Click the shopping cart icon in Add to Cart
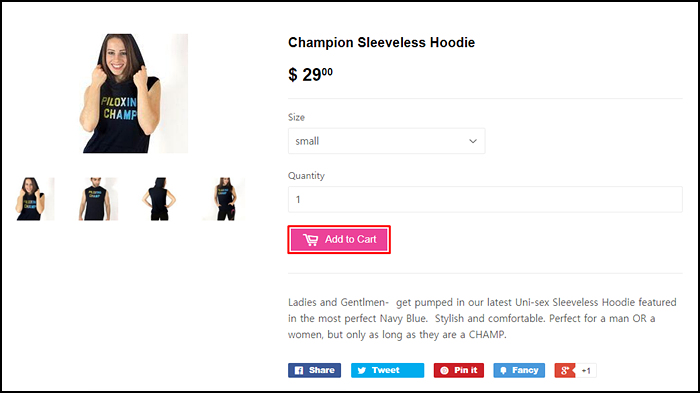Image resolution: width=700 pixels, height=393 pixels. [x=311, y=240]
